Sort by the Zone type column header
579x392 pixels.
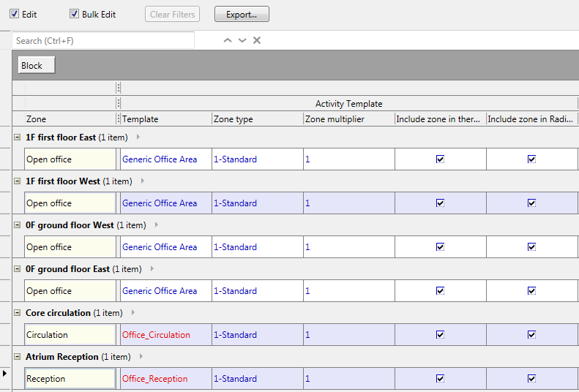click(256, 119)
